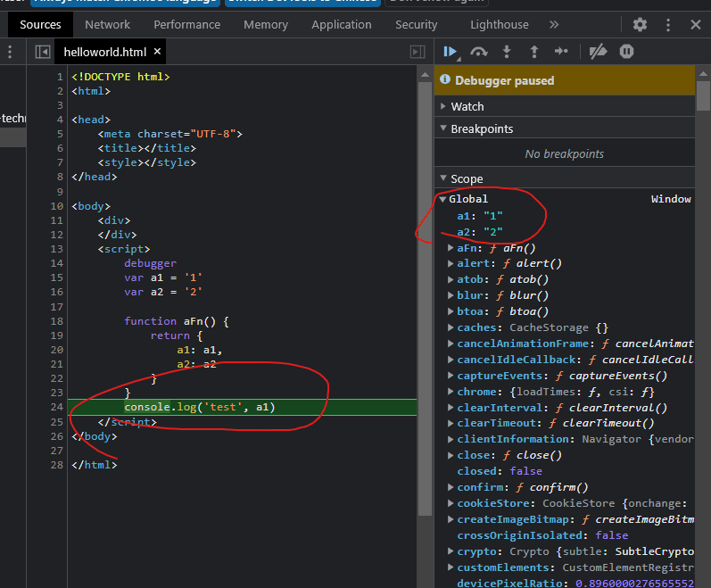Expand the aFn function entry

click(451, 248)
